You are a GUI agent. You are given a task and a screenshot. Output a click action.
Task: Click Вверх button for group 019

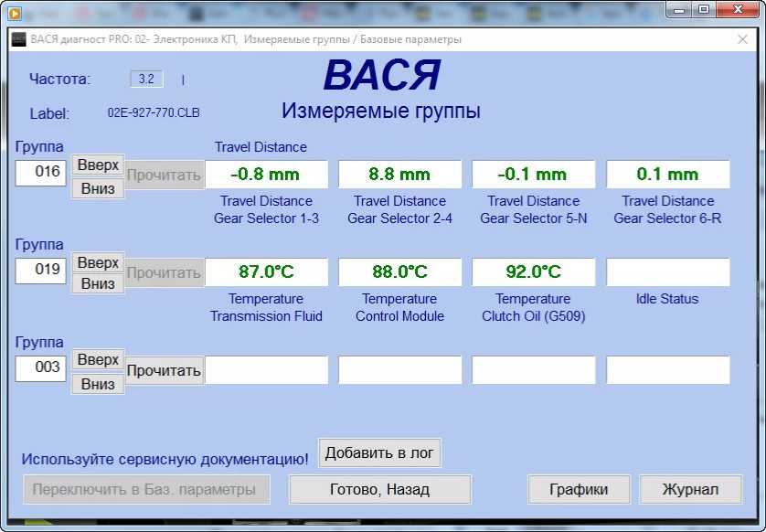point(98,263)
